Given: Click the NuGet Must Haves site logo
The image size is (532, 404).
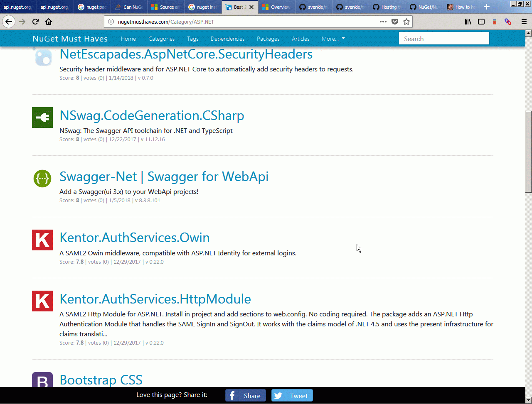Looking at the screenshot, I should (70, 39).
